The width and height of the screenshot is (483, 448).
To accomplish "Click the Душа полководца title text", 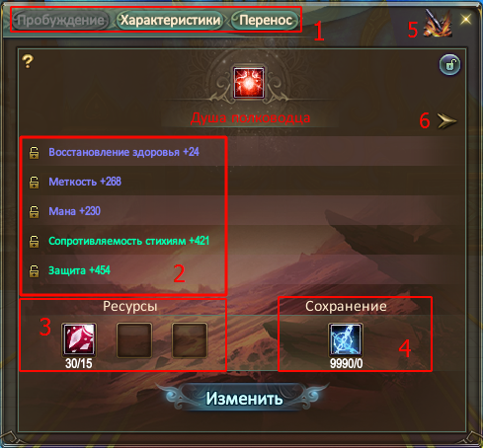I will tap(250, 117).
